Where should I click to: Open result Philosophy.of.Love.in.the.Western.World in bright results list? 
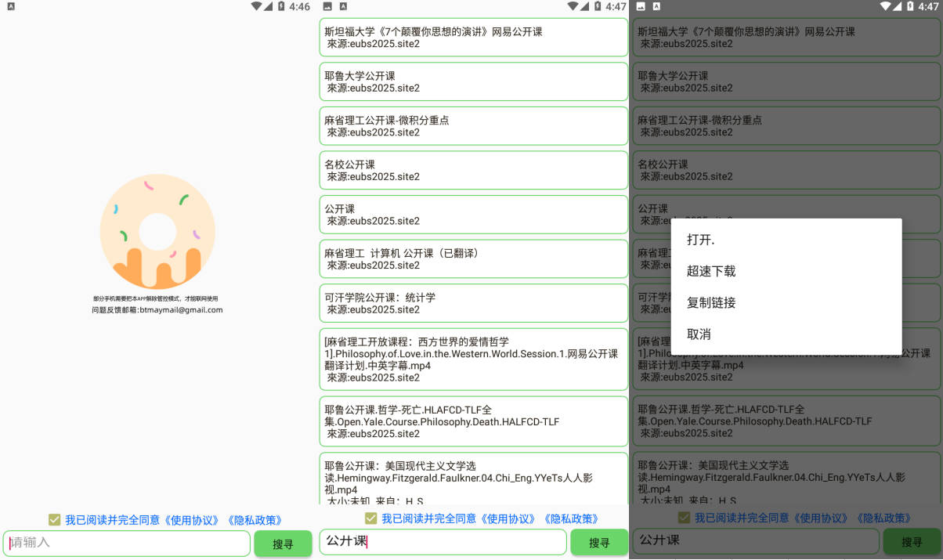474,359
